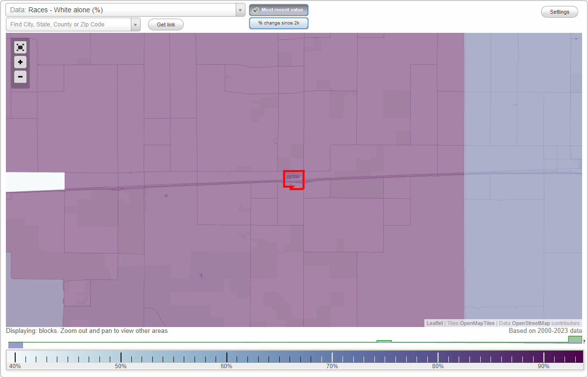The height and width of the screenshot is (378, 588).
Task: Open the Data selection dropdown
Action: (240, 9)
